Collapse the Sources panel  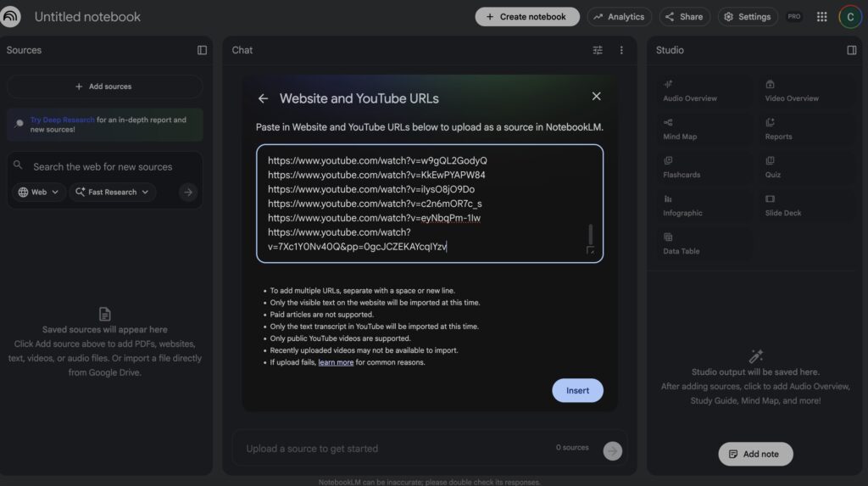pos(202,50)
